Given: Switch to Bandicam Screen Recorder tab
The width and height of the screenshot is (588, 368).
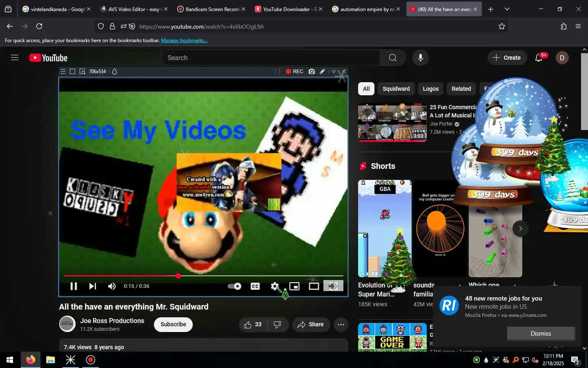Looking at the screenshot, I should point(212,9).
